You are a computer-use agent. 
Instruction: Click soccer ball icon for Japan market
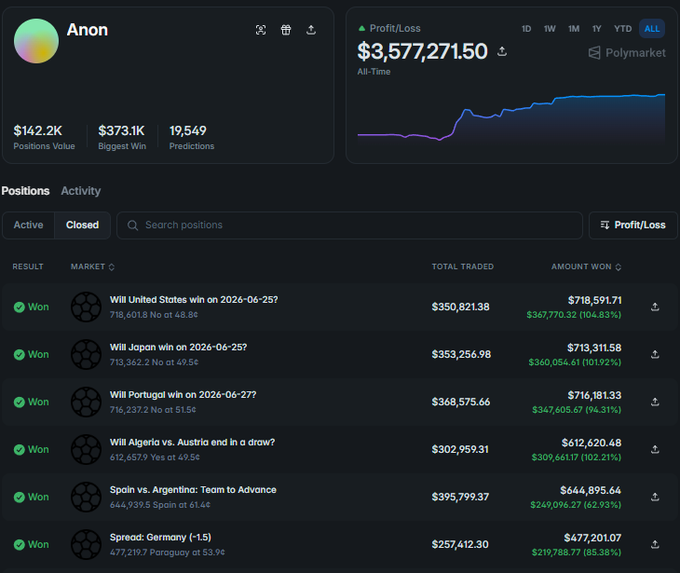(x=86, y=354)
